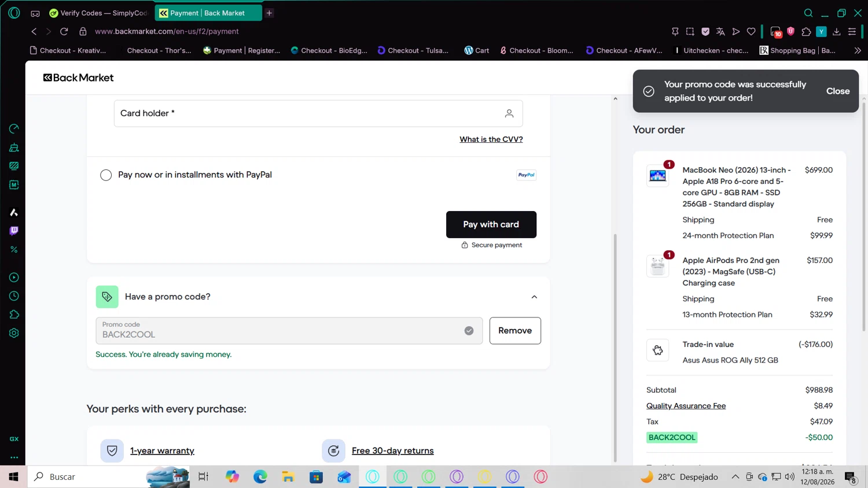The height and width of the screenshot is (488, 868).
Task: Open the workspaces icon beside the tabs
Action: (x=35, y=13)
